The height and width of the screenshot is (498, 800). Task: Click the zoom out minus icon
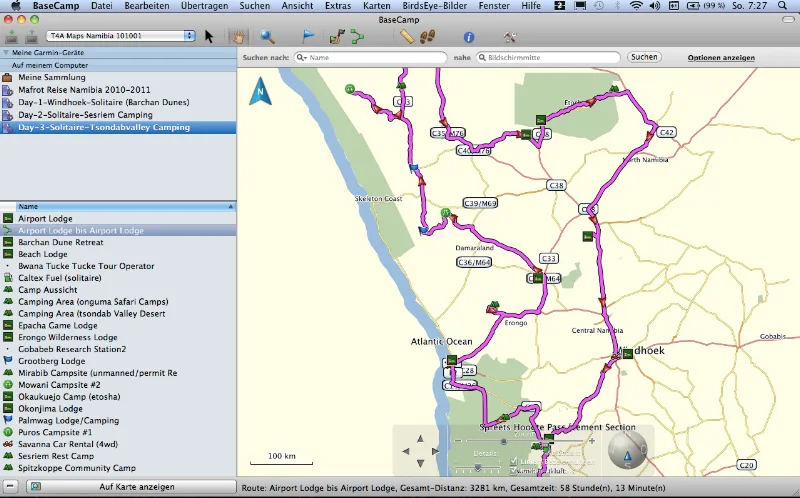[458, 441]
